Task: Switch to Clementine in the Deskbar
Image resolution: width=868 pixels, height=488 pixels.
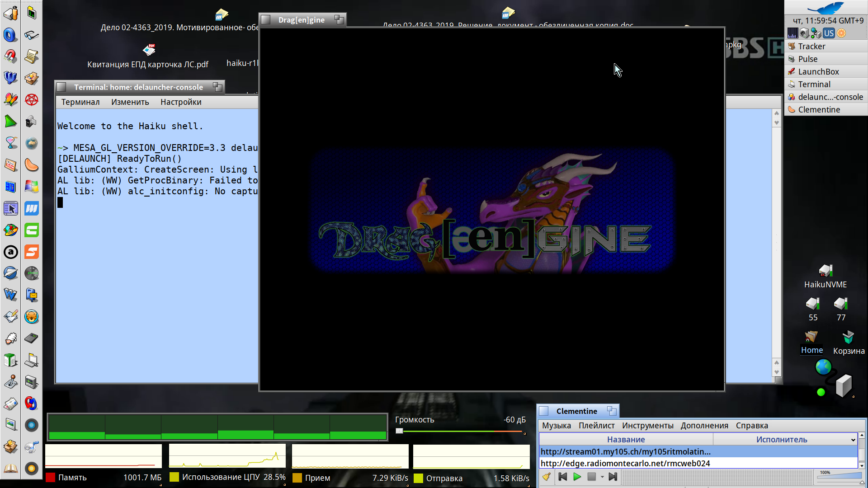Action: pos(826,109)
